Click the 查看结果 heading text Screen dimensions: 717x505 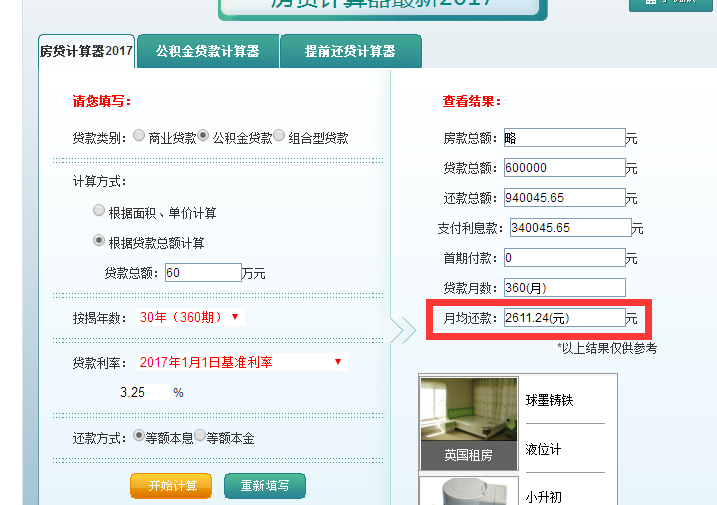tap(472, 101)
